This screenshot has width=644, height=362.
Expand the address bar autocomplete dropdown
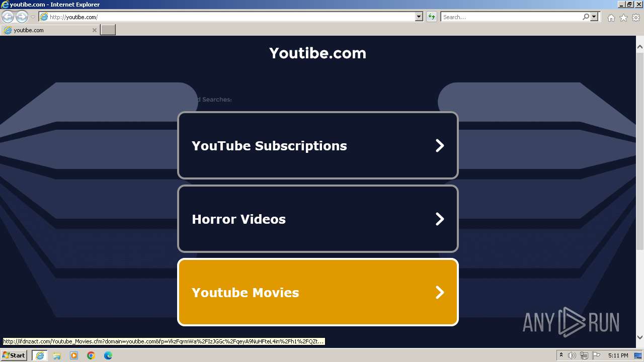pos(419,17)
